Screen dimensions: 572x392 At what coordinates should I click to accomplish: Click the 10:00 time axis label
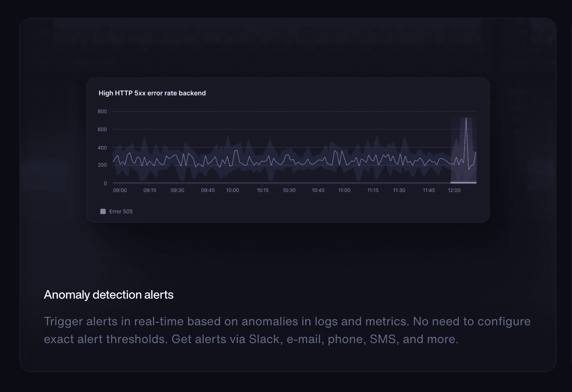pyautogui.click(x=232, y=190)
